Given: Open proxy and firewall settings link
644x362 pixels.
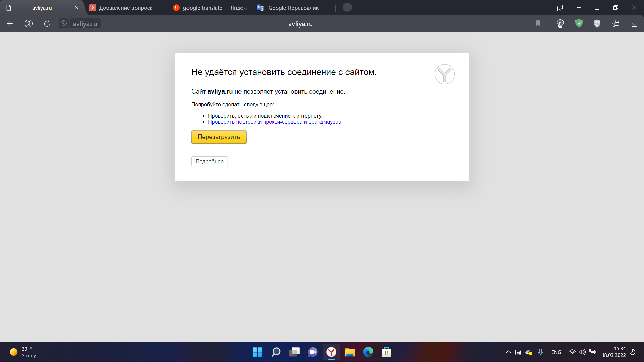Looking at the screenshot, I should pos(274,122).
